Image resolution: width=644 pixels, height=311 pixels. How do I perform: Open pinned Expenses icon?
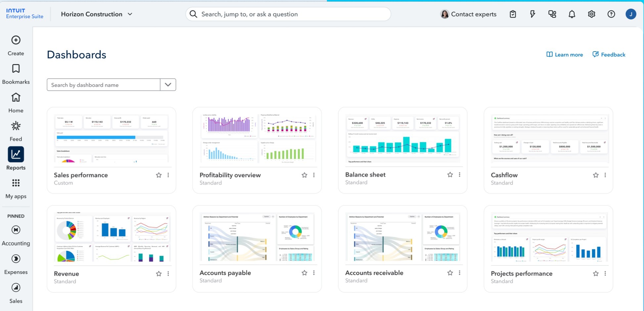pos(16,258)
